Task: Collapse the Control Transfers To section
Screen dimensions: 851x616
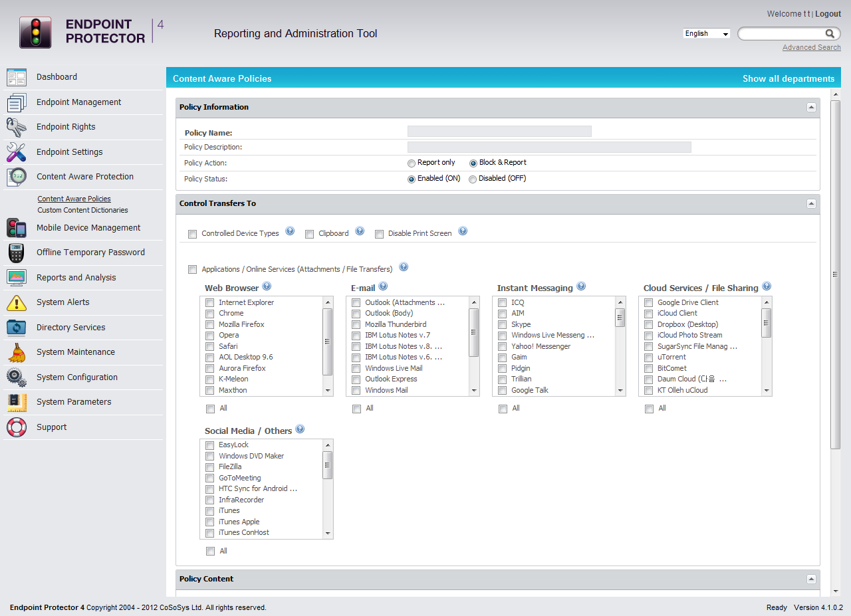Action: click(811, 204)
